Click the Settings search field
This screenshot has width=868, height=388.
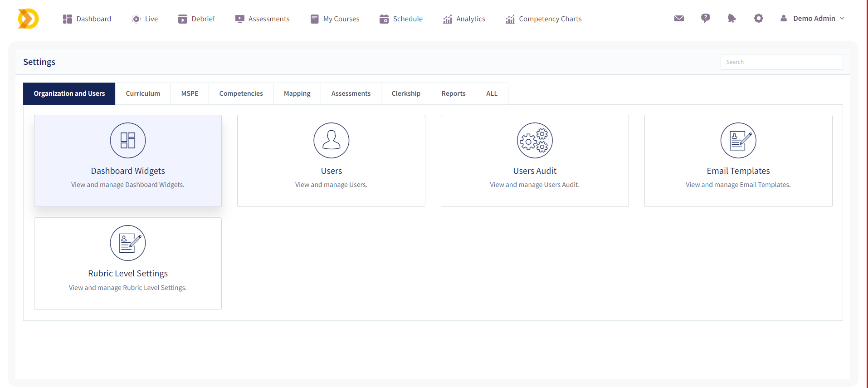point(781,62)
